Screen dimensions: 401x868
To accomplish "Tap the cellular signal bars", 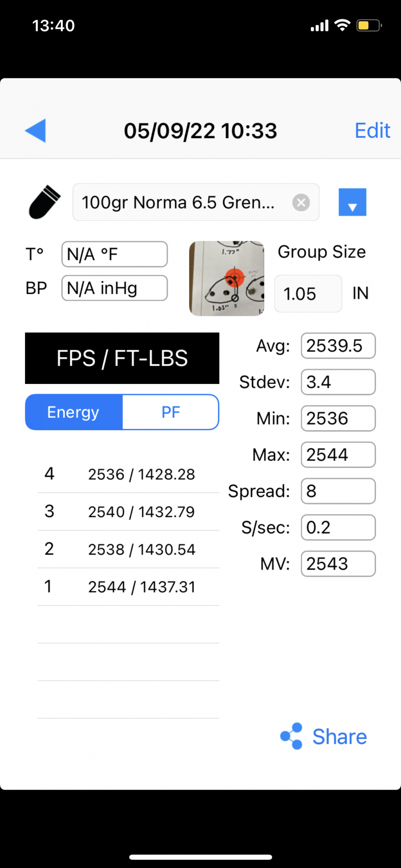I will [319, 26].
